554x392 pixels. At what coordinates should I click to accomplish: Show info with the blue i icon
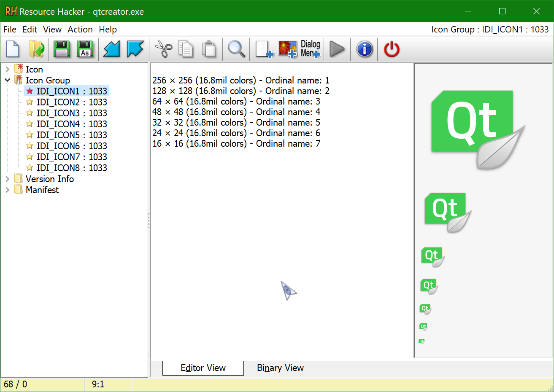(365, 49)
